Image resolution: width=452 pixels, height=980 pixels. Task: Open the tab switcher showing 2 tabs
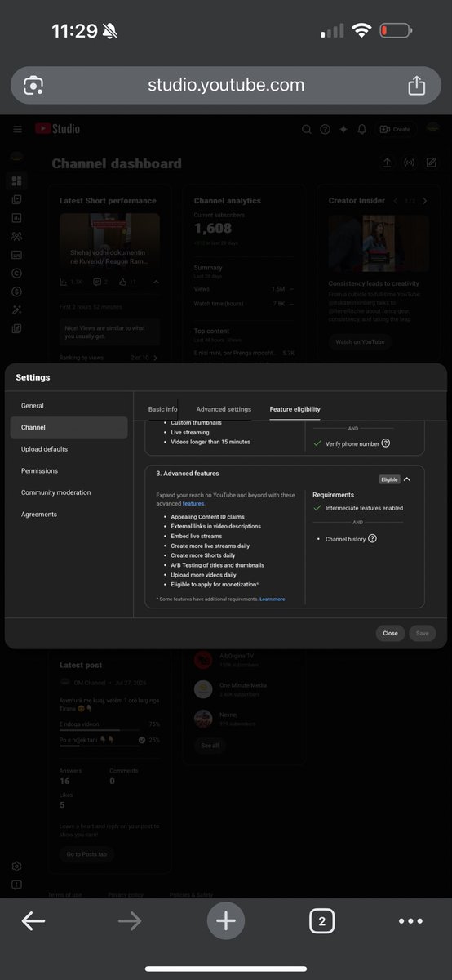322,921
